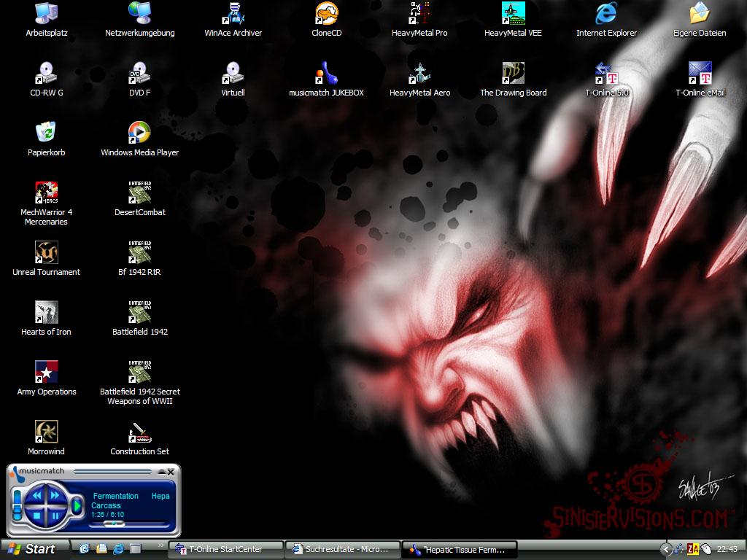Open the ZoneAlarm tray icon
This screenshot has height=560, width=747.
click(693, 550)
